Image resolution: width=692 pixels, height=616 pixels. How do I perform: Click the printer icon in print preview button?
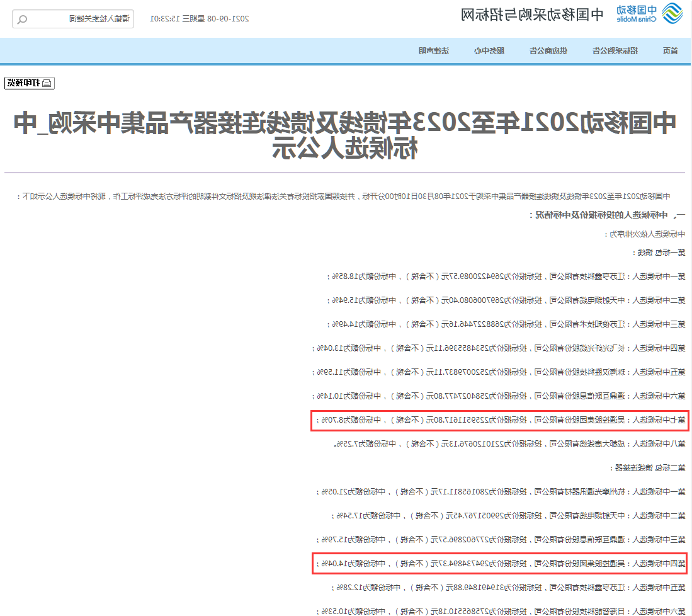point(48,83)
